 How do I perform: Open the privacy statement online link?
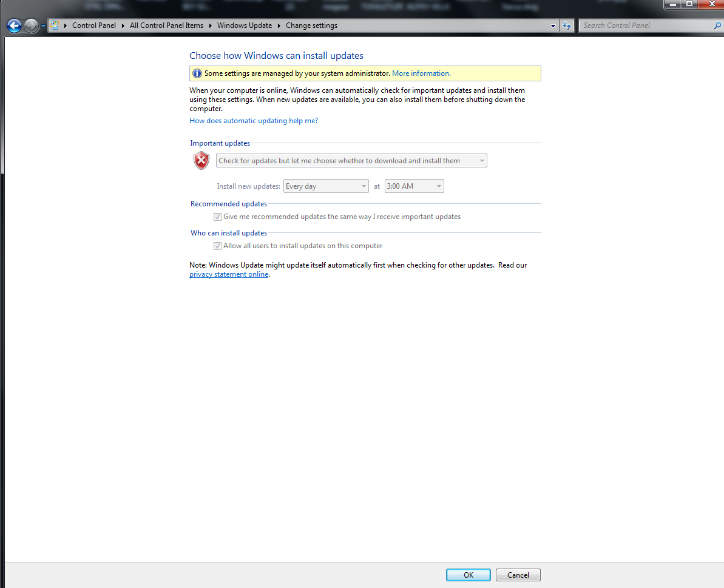pyautogui.click(x=229, y=274)
